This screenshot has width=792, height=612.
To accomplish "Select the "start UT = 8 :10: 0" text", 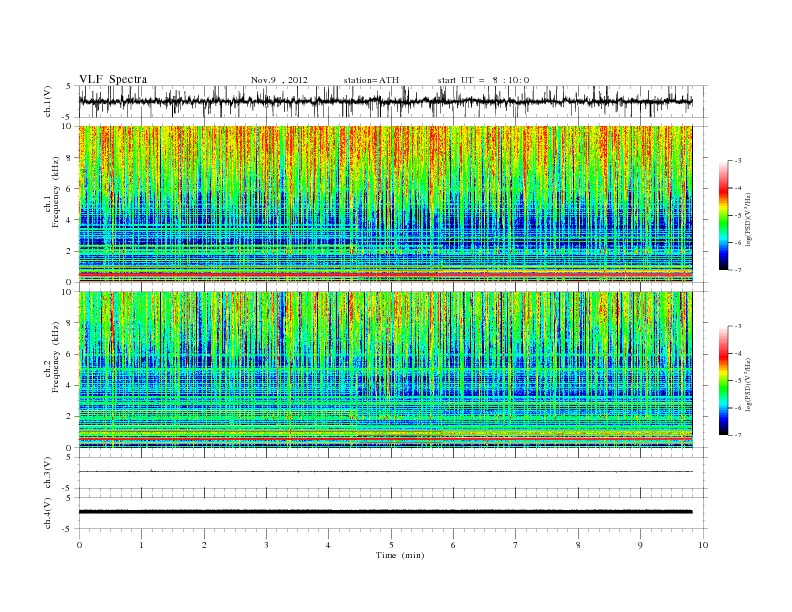I will click(483, 80).
